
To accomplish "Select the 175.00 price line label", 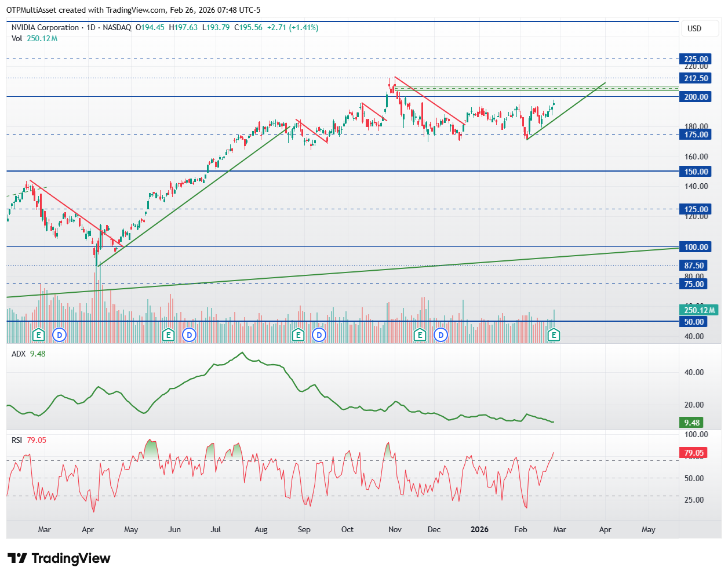I will pos(696,134).
